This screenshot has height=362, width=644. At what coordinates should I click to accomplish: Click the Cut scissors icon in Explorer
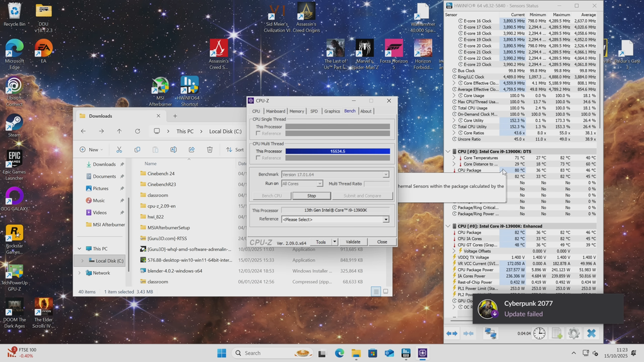[119, 149]
